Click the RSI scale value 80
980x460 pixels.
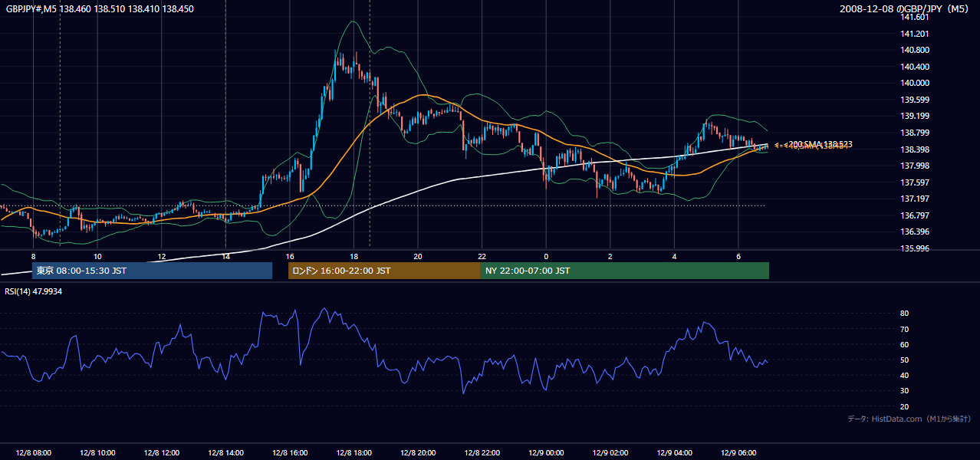click(905, 314)
